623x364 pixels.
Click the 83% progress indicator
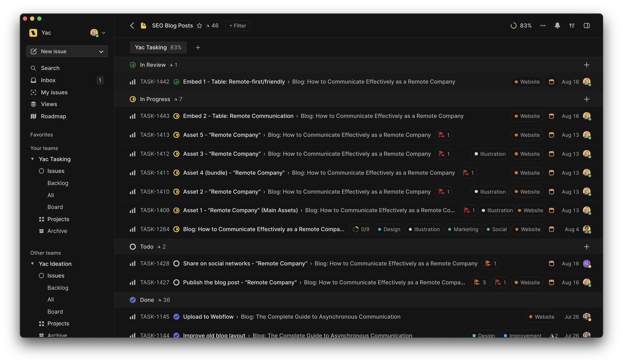(521, 26)
